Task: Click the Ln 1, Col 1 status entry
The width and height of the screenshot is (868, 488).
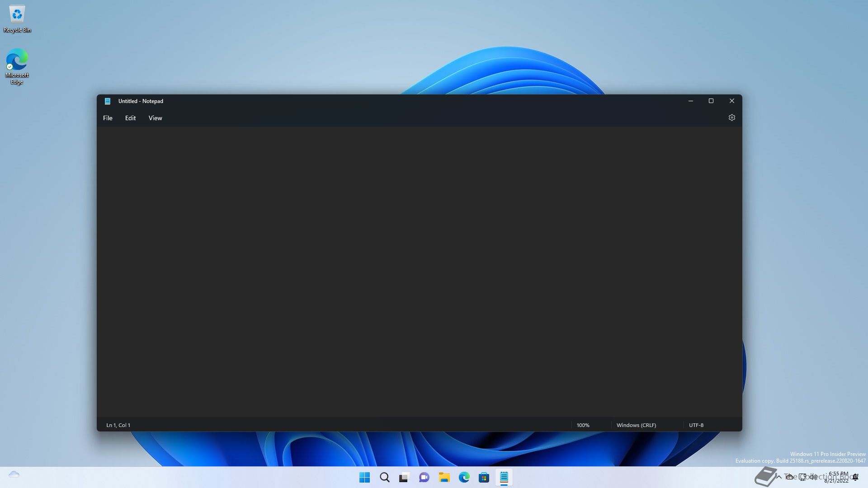Action: pos(118,425)
